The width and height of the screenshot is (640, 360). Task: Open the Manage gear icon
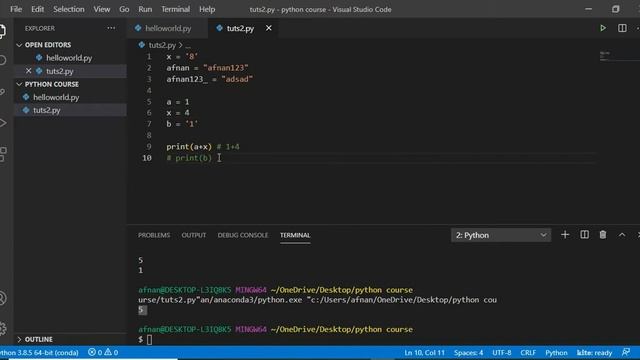[x=2, y=328]
